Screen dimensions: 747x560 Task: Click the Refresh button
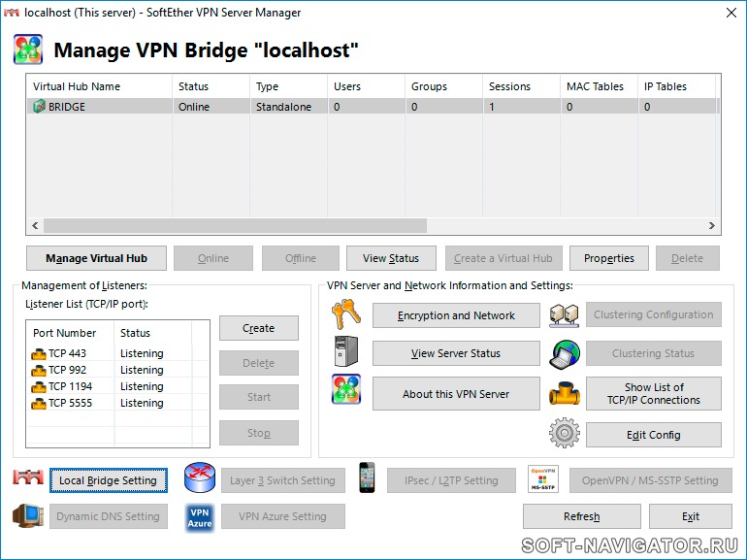[582, 516]
